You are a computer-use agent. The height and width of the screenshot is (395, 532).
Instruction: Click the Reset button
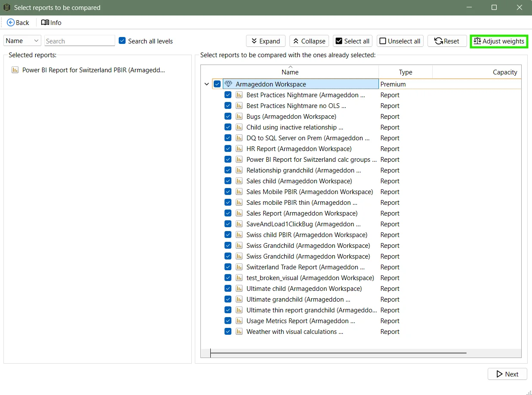click(x=447, y=41)
